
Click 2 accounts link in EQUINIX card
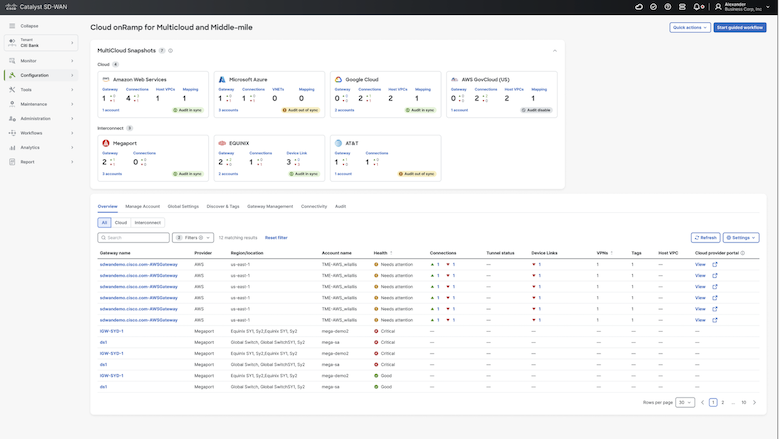coord(228,174)
